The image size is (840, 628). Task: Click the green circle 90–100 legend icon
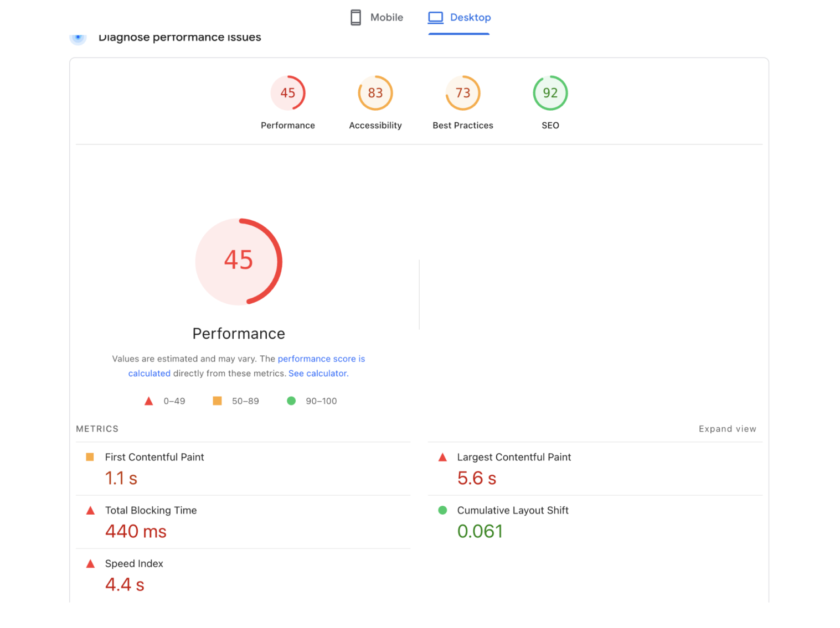point(291,401)
